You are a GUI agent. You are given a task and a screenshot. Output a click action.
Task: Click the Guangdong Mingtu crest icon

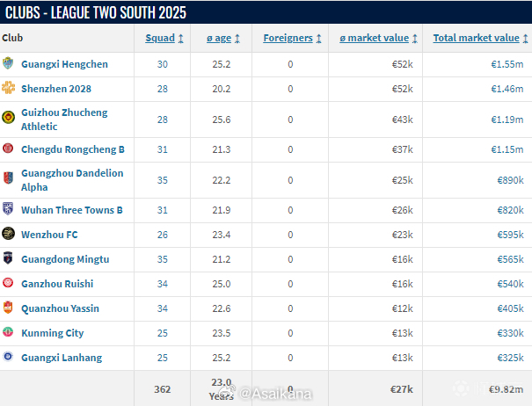(9, 259)
